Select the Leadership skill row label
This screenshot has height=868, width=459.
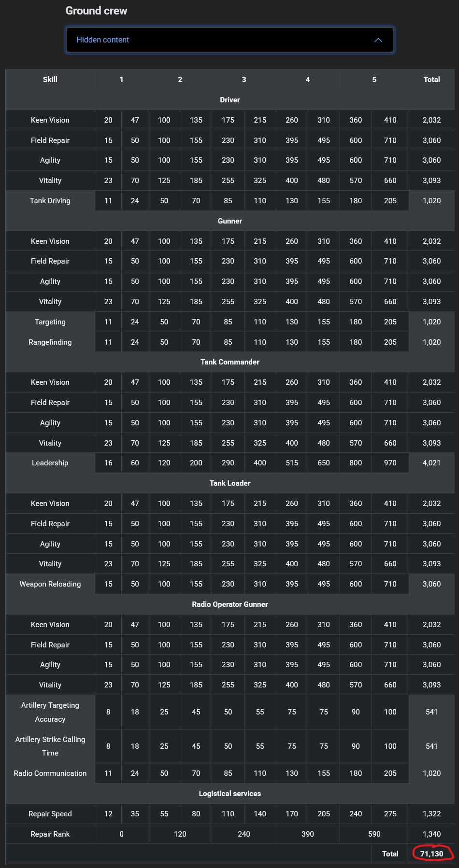point(50,463)
